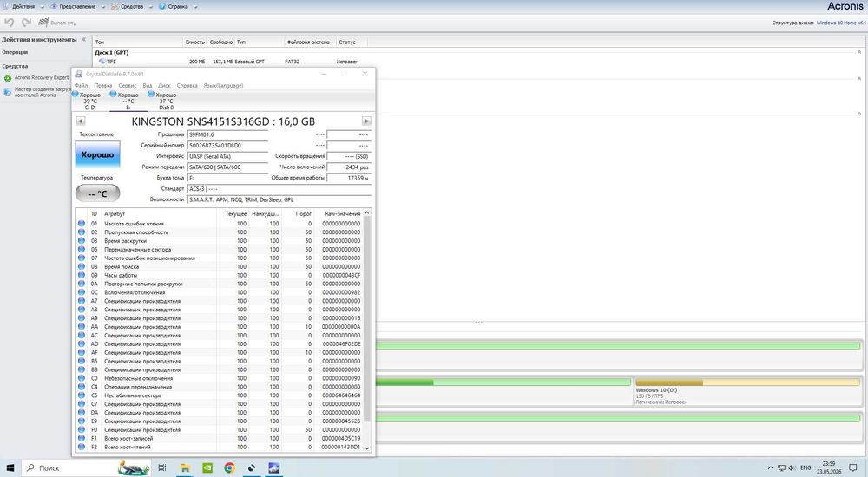Click the Атрибут column header
This screenshot has width=868, height=477.
(x=159, y=213)
